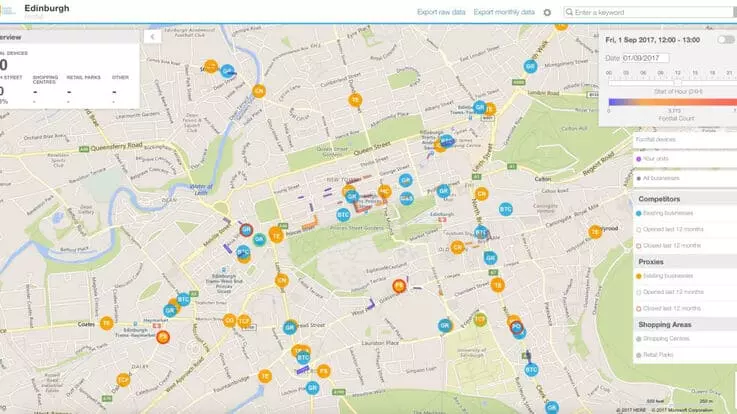Click the blue BTC marker near Clerk Street
Viewport: 737px width, 414px height.
tap(532, 370)
